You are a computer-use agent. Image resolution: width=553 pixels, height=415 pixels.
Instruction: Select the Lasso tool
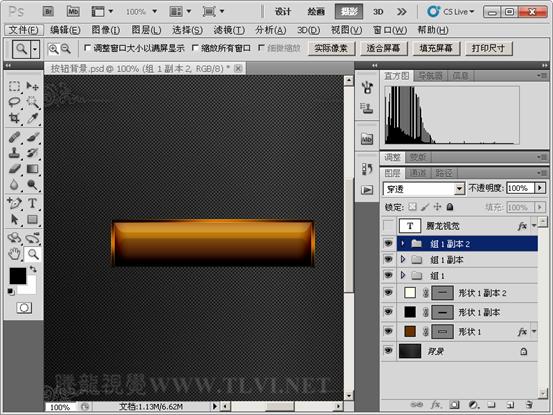pos(14,102)
